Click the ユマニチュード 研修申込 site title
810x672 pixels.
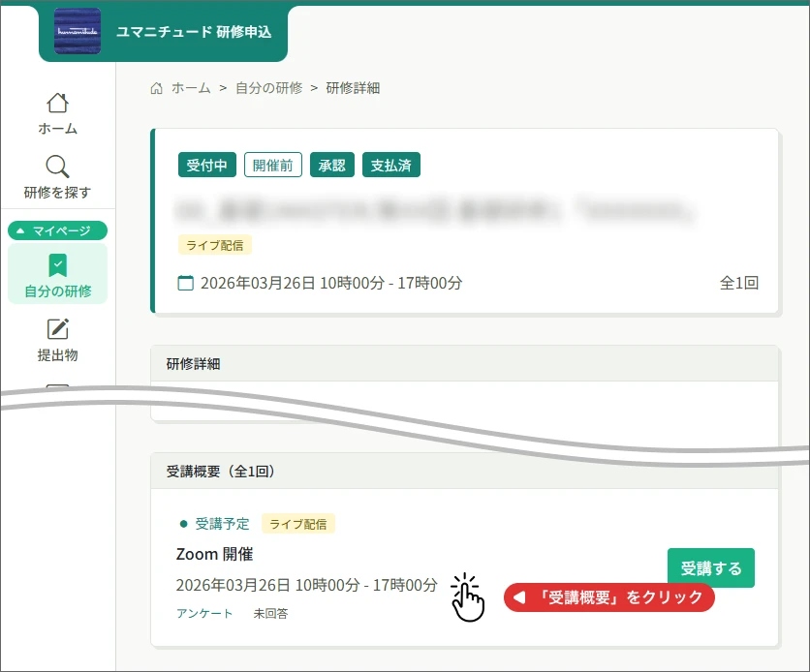pyautogui.click(x=194, y=32)
